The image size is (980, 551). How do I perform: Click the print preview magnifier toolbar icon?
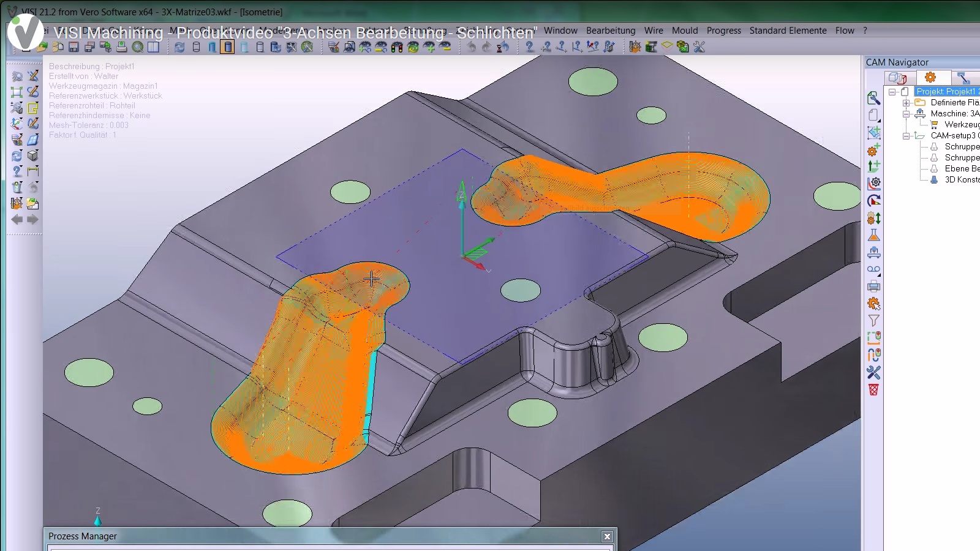138,47
